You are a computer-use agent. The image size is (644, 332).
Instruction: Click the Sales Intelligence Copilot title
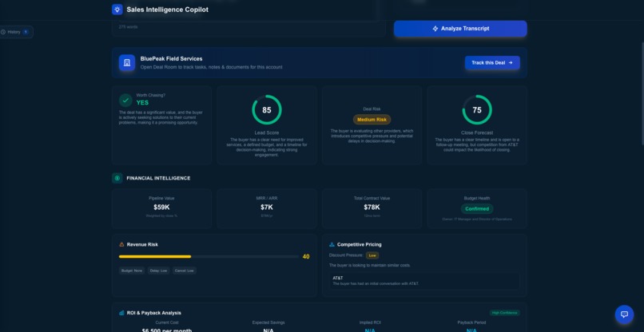[x=167, y=10]
